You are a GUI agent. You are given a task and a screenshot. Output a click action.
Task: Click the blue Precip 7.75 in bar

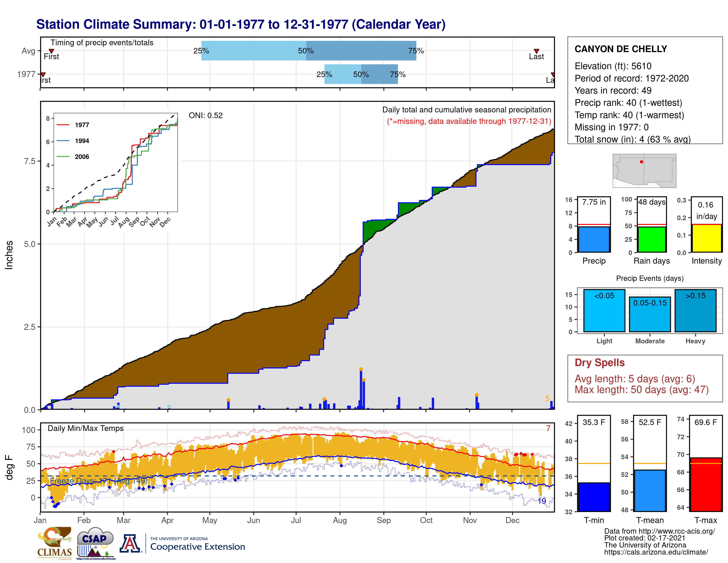click(594, 239)
